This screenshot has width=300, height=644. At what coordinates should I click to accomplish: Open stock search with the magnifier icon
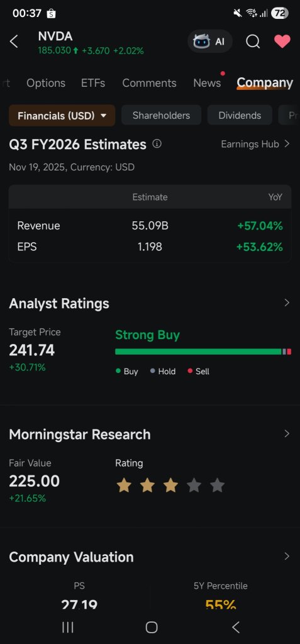click(253, 42)
